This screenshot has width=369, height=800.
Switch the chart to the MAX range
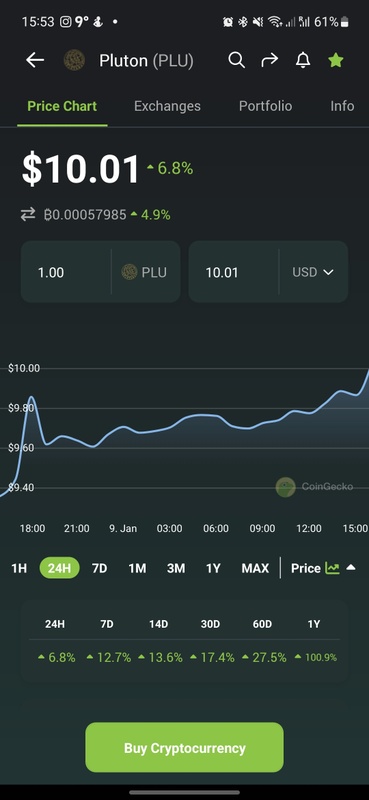tap(255, 568)
